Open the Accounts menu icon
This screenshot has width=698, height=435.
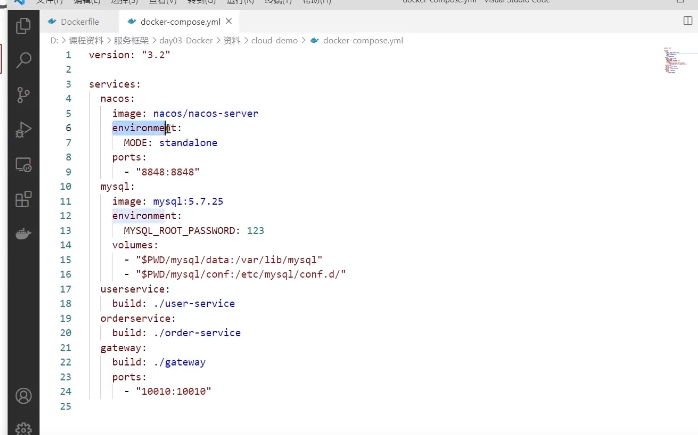(24, 396)
